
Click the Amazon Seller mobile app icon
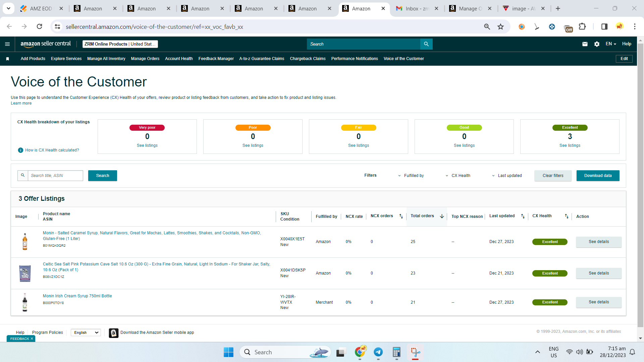coord(114,333)
